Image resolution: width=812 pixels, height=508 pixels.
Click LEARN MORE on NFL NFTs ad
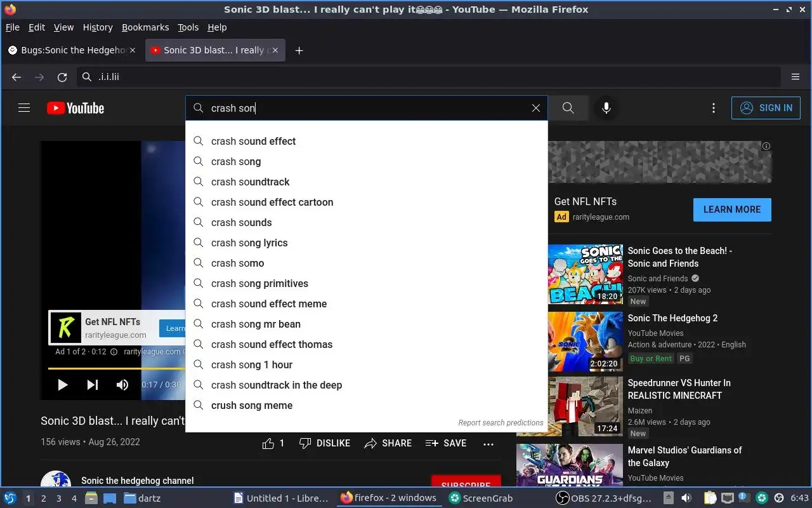732,210
